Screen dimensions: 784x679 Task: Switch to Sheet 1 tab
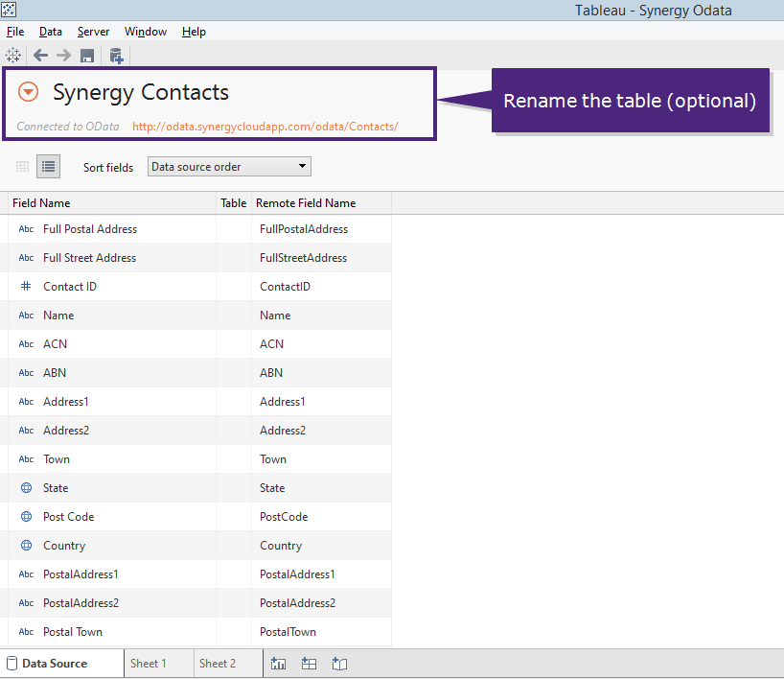[x=159, y=664]
